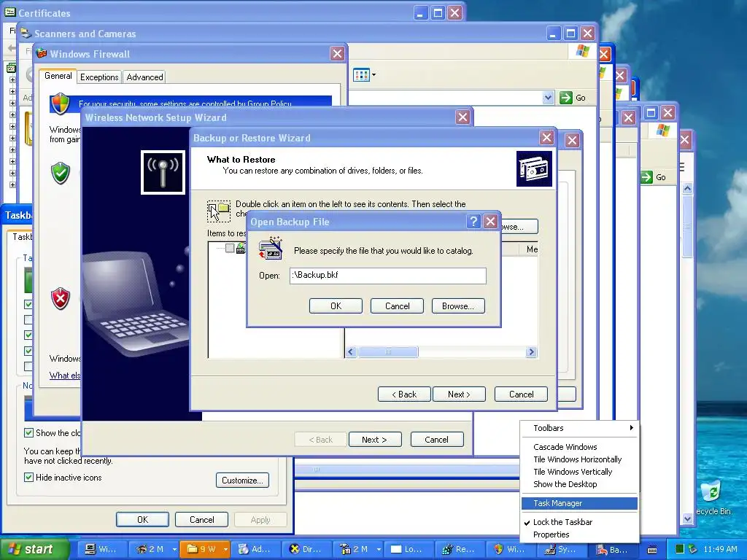
Task: Click the multicolor shield in Firewall's Group Policy banner
Action: 61,104
